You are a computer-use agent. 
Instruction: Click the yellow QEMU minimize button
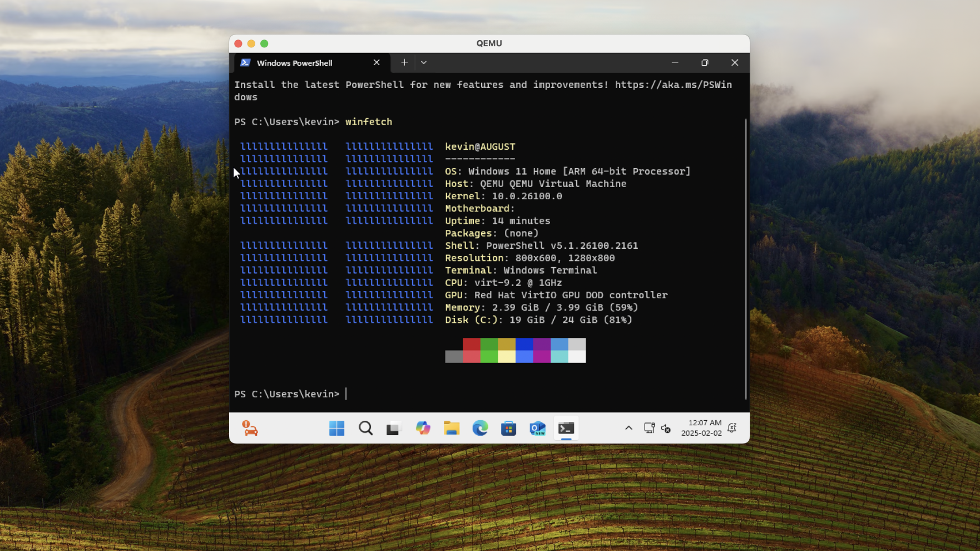pos(251,43)
